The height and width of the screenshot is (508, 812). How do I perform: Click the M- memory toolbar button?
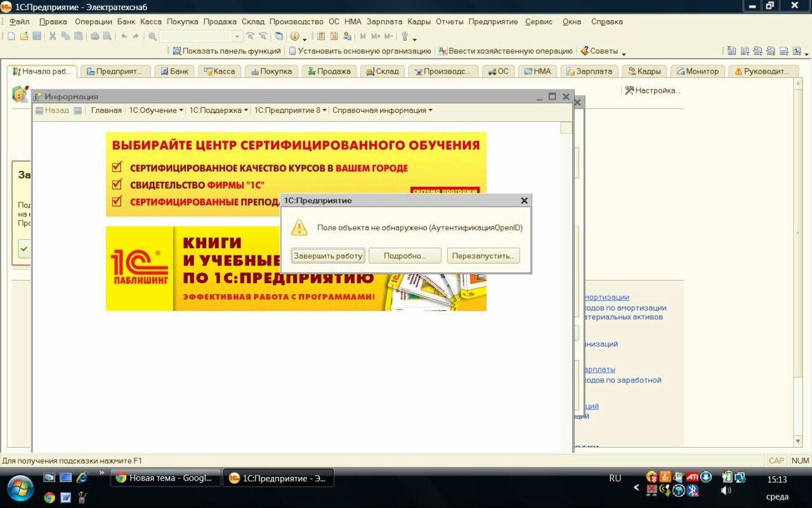[388, 36]
